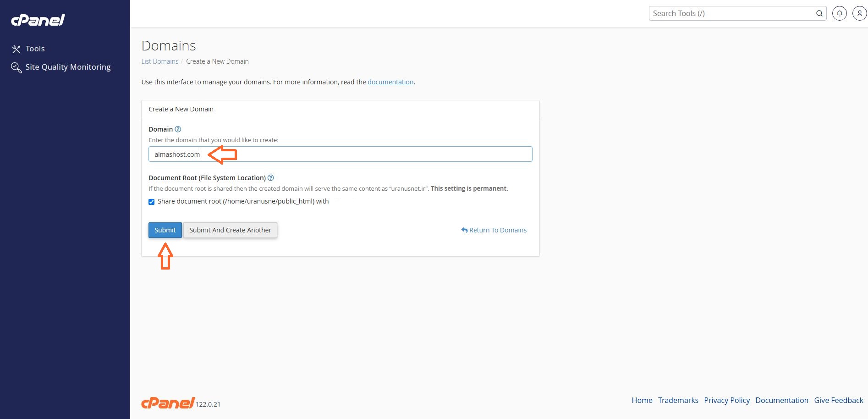The height and width of the screenshot is (419, 868).
Task: Open the notifications bell
Action: (x=840, y=13)
